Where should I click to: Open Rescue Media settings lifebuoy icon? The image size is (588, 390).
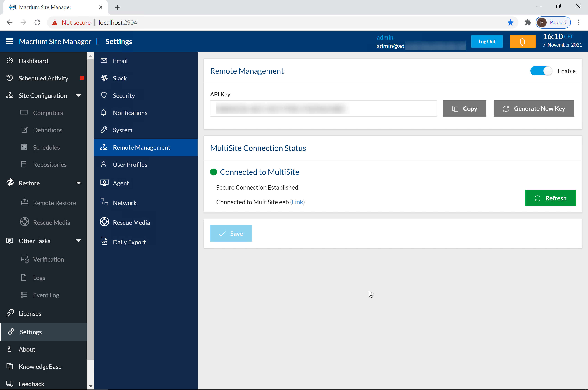(104, 222)
